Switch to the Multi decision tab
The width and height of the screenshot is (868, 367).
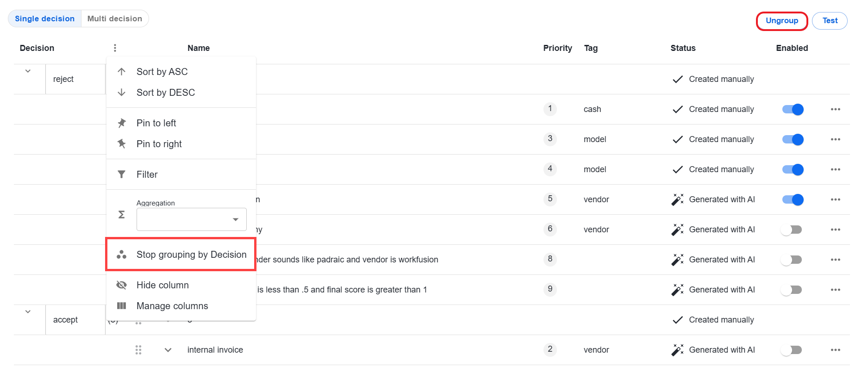pos(115,19)
